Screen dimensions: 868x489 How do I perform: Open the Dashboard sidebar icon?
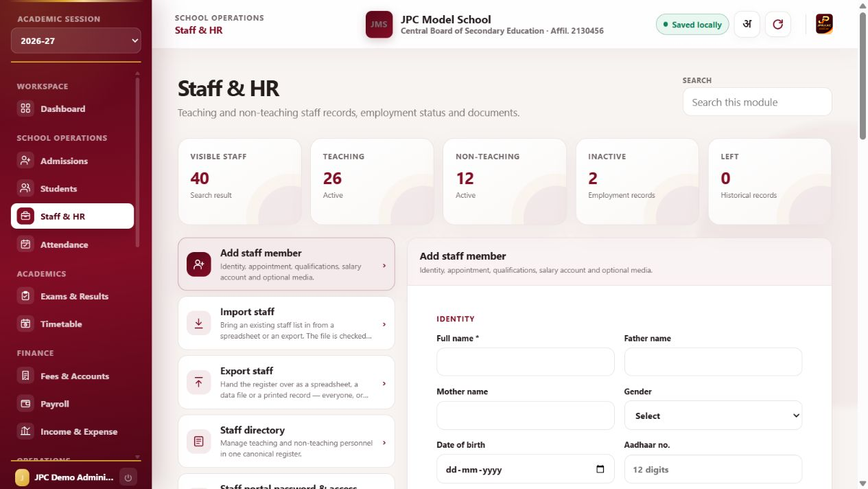click(25, 109)
